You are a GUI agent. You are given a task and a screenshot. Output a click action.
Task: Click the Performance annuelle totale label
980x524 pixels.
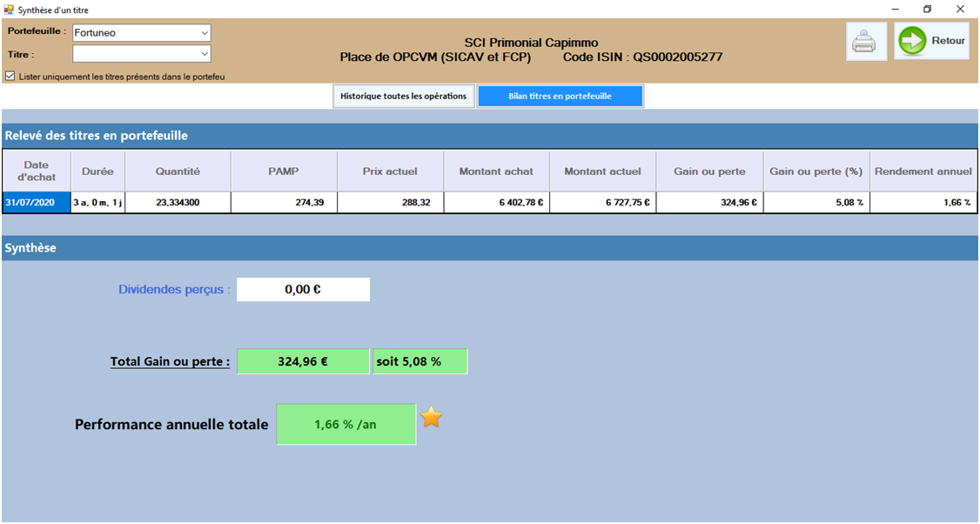coord(171,424)
